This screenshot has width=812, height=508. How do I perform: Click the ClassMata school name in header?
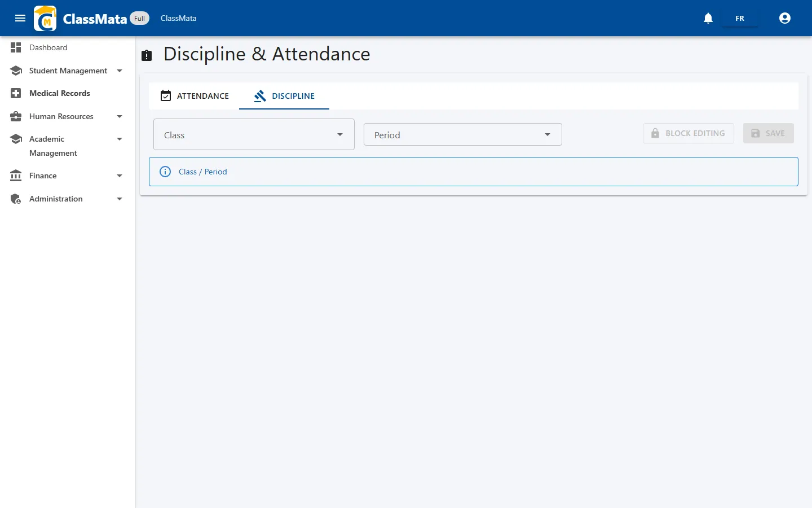179,18
